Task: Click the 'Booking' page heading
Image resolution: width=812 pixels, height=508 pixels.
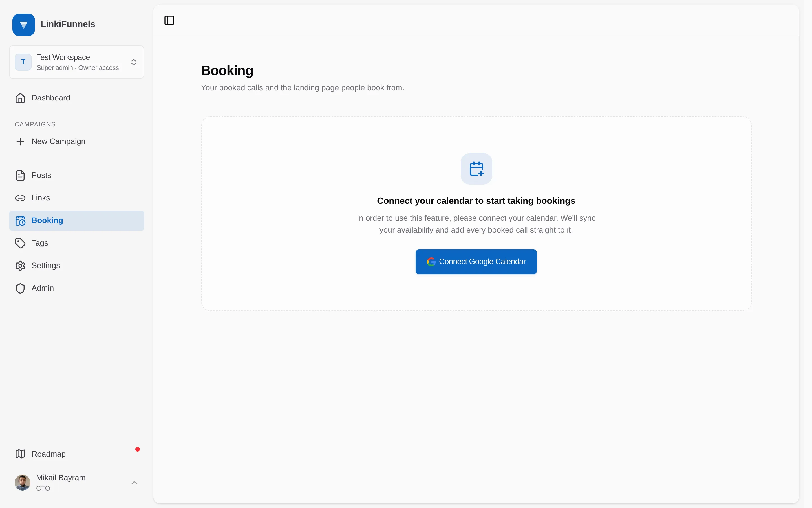Action: [227, 71]
